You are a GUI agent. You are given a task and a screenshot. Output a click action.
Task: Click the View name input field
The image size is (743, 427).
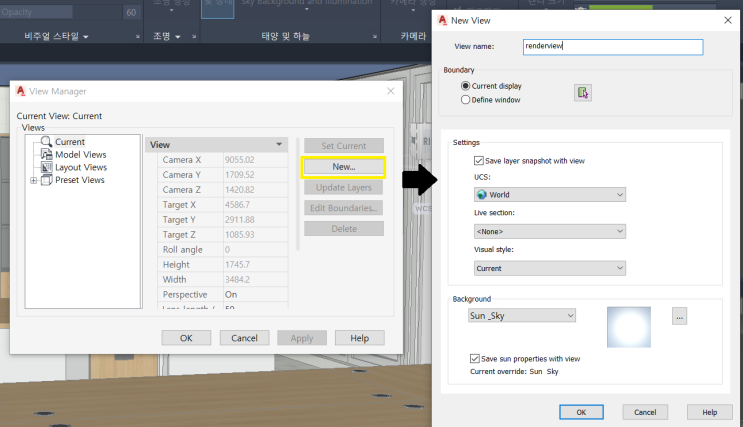click(613, 46)
